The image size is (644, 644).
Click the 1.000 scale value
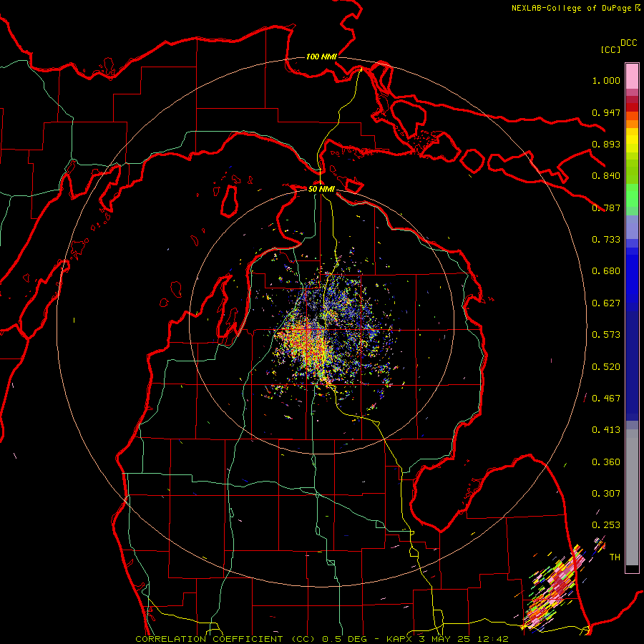click(x=606, y=80)
